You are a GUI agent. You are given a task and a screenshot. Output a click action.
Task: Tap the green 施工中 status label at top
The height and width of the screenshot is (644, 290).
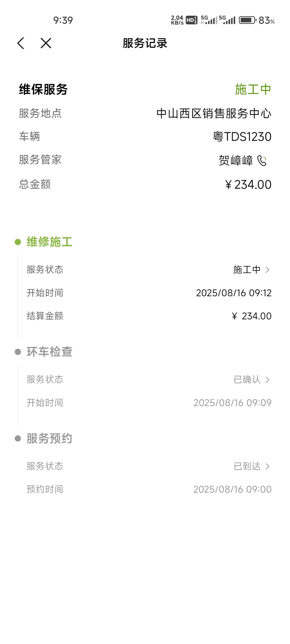pos(253,89)
